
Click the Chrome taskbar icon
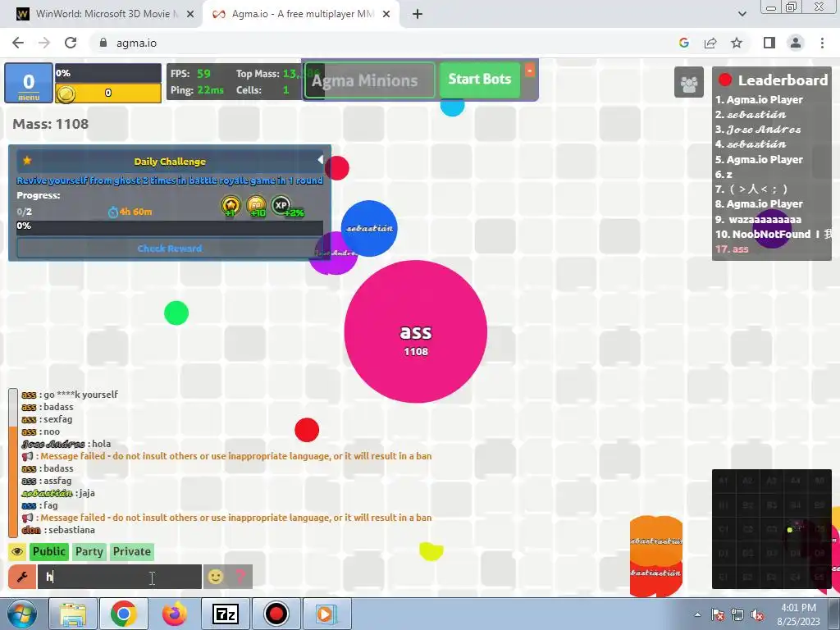123,614
